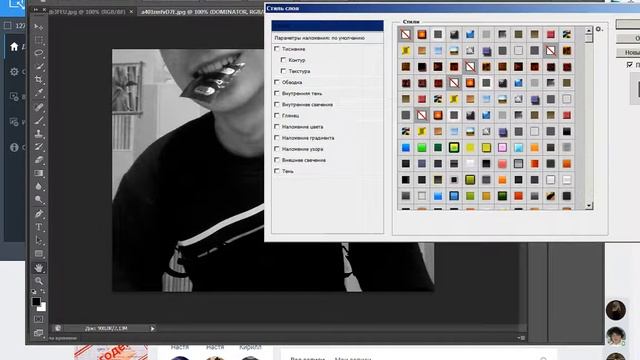Image resolution: width=640 pixels, height=360 pixels.
Task: Select the Eraser tool
Action: pos(39,160)
